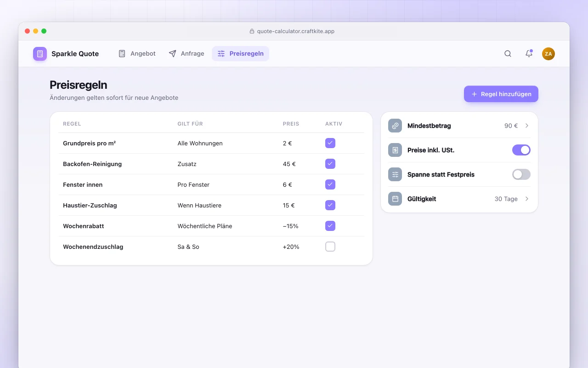Select the Wochenendzuschlag rule name

point(93,247)
